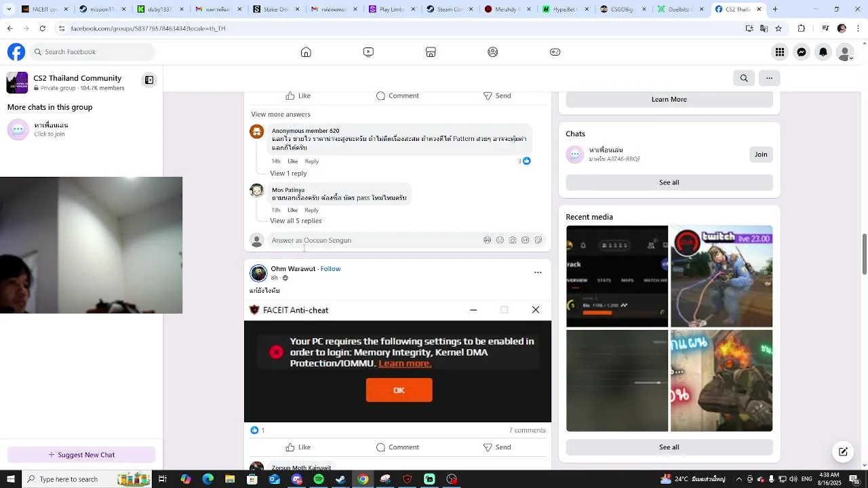The height and width of the screenshot is (488, 868).
Task: Open Microsoft Edge from the taskbar
Action: (x=208, y=479)
